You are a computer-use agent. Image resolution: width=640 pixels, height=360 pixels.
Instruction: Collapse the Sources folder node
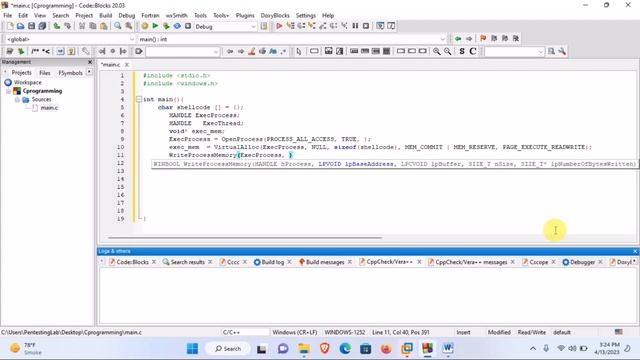pos(17,100)
